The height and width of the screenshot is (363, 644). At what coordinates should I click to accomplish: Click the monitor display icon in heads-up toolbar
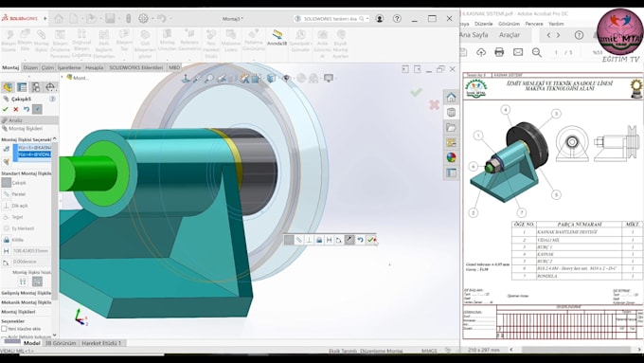[x=329, y=78]
